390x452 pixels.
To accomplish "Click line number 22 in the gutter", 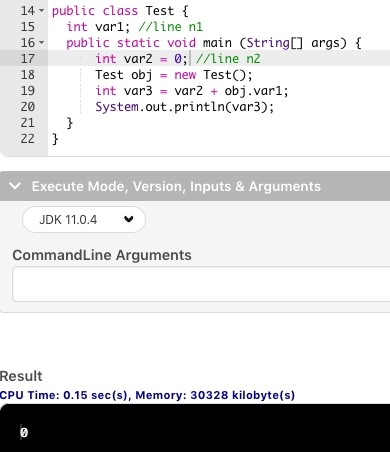I will pyautogui.click(x=28, y=139).
